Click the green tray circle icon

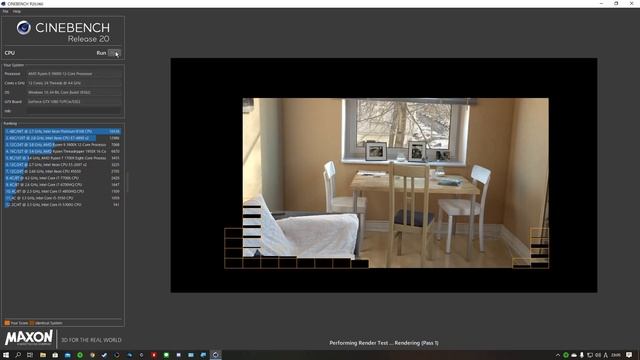click(566, 355)
